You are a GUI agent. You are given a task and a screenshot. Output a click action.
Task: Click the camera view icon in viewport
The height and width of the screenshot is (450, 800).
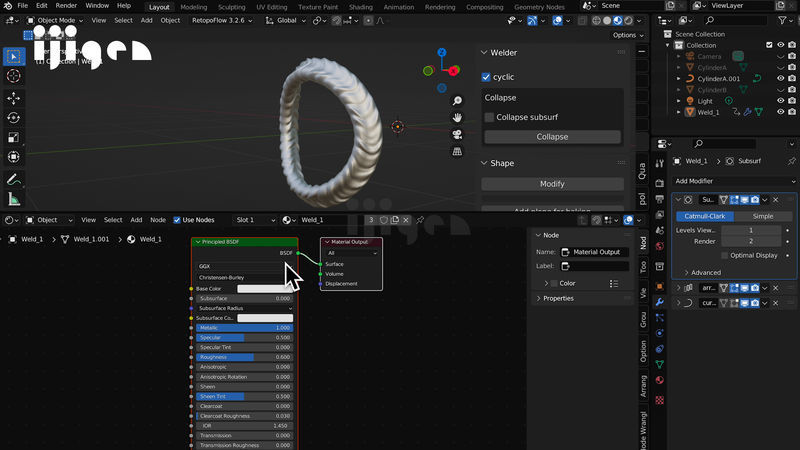pos(457,134)
